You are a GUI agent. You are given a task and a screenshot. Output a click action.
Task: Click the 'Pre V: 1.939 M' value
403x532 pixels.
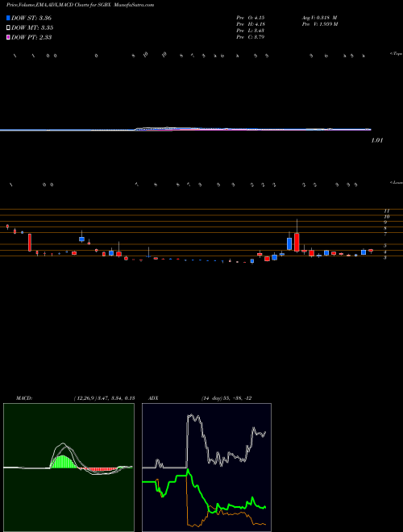coord(320,24)
